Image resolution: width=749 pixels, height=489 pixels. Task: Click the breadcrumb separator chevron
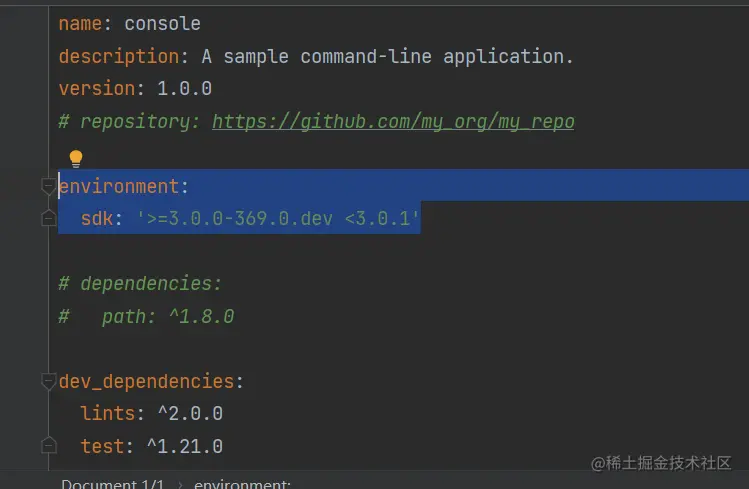180,484
